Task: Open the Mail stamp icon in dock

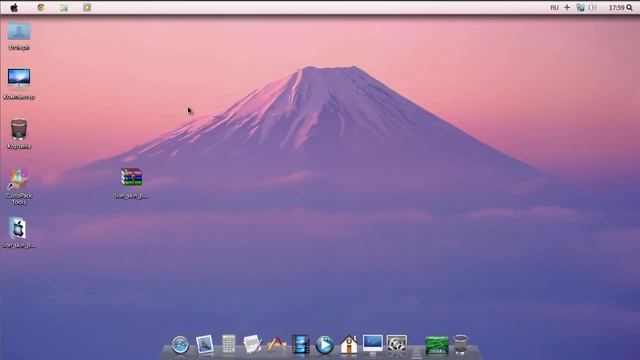Action: (204, 344)
